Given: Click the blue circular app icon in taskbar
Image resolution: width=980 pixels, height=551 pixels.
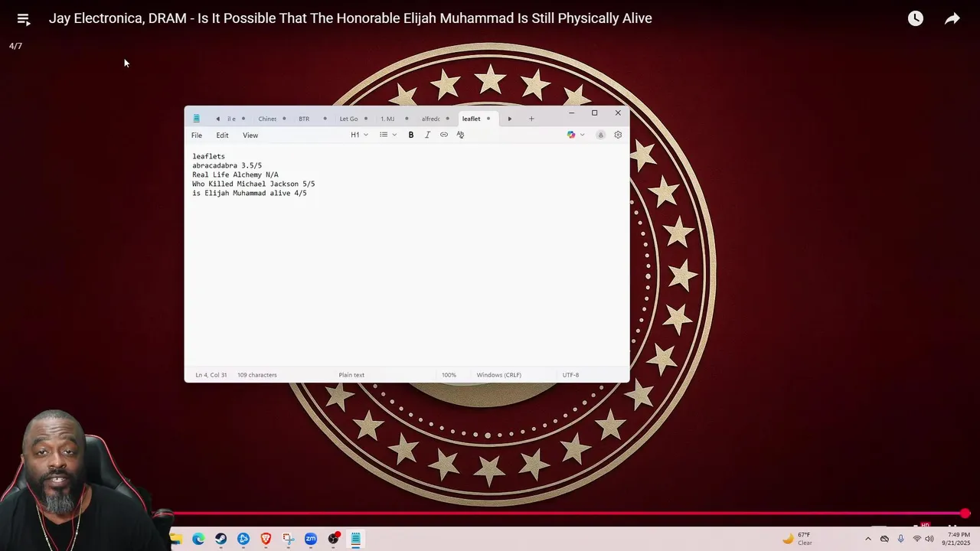Looking at the screenshot, I should click(243, 539).
